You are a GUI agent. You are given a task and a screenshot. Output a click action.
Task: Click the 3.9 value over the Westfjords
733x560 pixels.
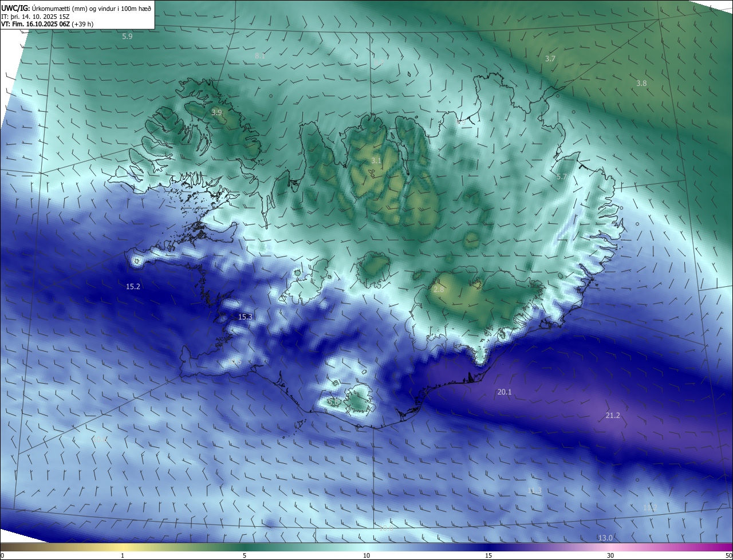pyautogui.click(x=216, y=112)
